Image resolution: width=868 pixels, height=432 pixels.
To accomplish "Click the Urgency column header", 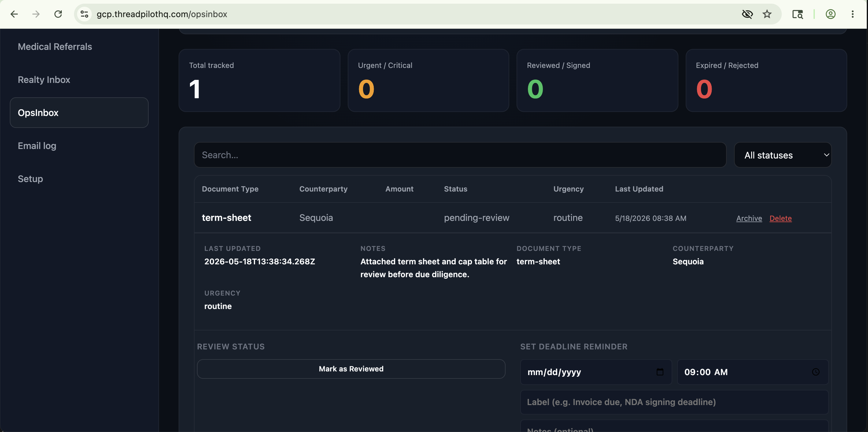I will click(x=569, y=189).
